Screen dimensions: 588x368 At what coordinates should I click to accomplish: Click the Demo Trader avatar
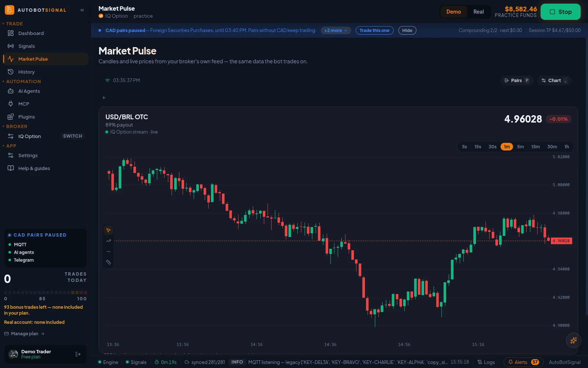click(x=13, y=354)
